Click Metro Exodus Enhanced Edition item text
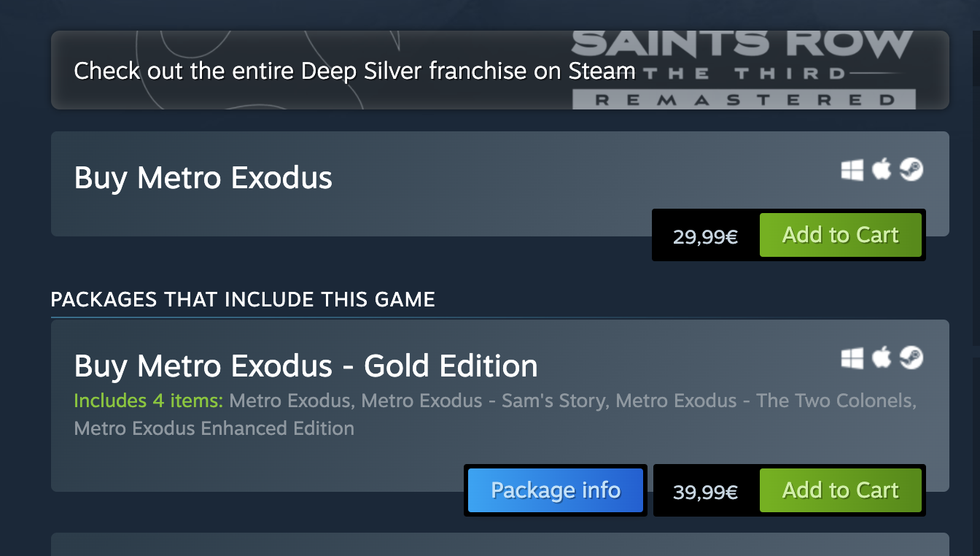This screenshot has width=980, height=556. [x=214, y=428]
